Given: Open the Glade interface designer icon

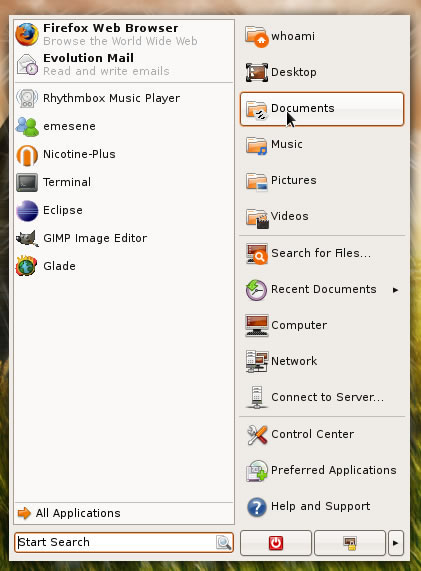Looking at the screenshot, I should pyautogui.click(x=26, y=266).
